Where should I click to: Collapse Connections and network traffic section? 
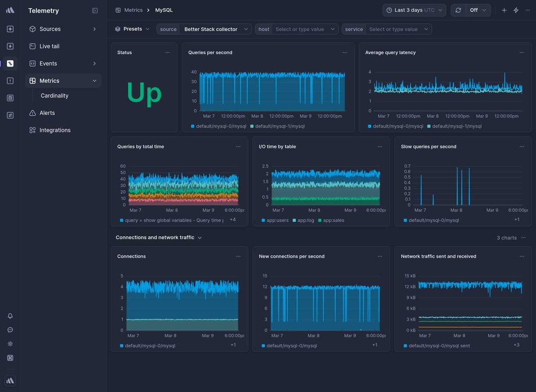coord(200,238)
